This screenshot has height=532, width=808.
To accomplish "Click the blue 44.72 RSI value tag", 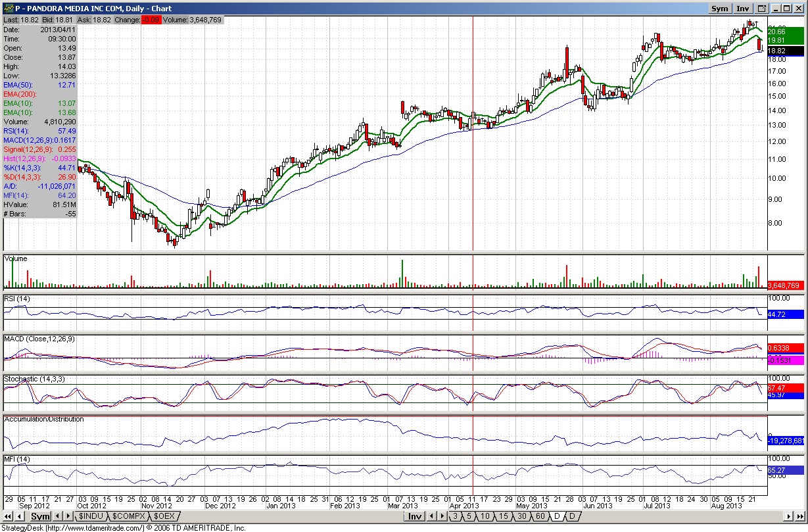I will 786,314.
